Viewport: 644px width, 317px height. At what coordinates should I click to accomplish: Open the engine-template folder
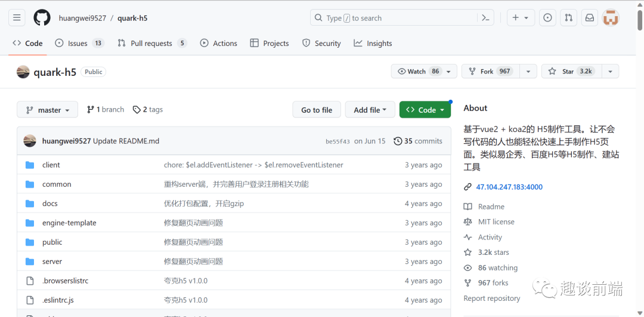69,223
